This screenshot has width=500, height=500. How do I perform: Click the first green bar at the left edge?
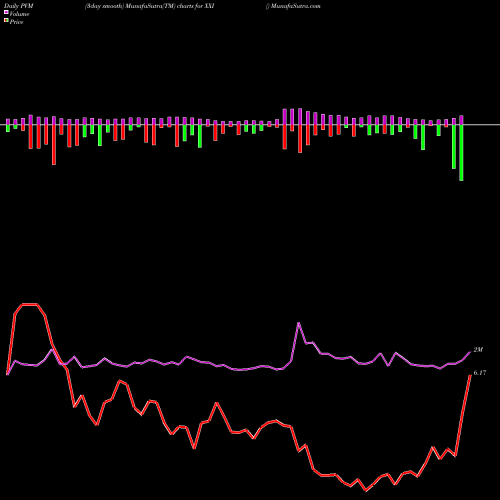click(8, 128)
